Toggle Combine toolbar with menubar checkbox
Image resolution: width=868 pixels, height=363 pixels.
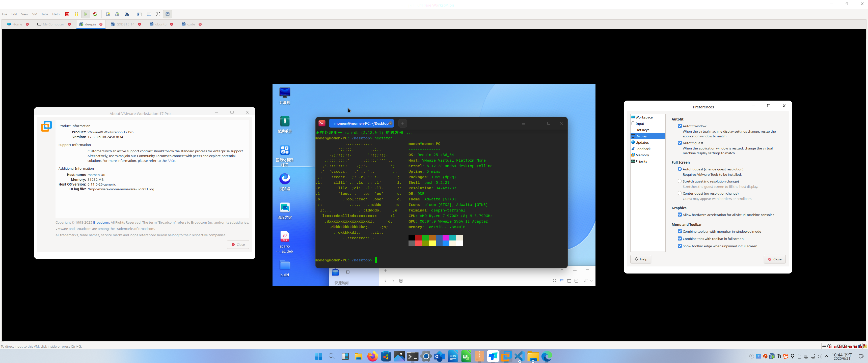click(x=680, y=231)
